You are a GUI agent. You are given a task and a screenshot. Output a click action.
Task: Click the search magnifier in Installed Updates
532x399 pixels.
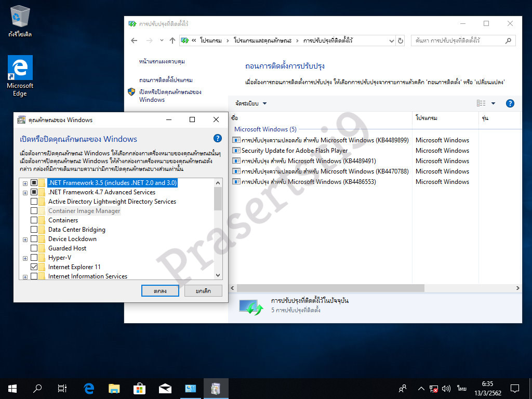(508, 41)
